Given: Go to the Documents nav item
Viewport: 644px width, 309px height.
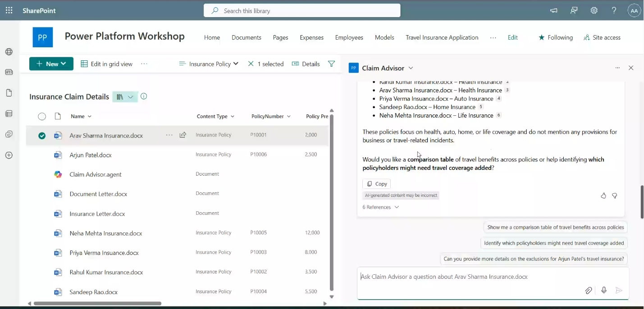Looking at the screenshot, I should coord(247,37).
